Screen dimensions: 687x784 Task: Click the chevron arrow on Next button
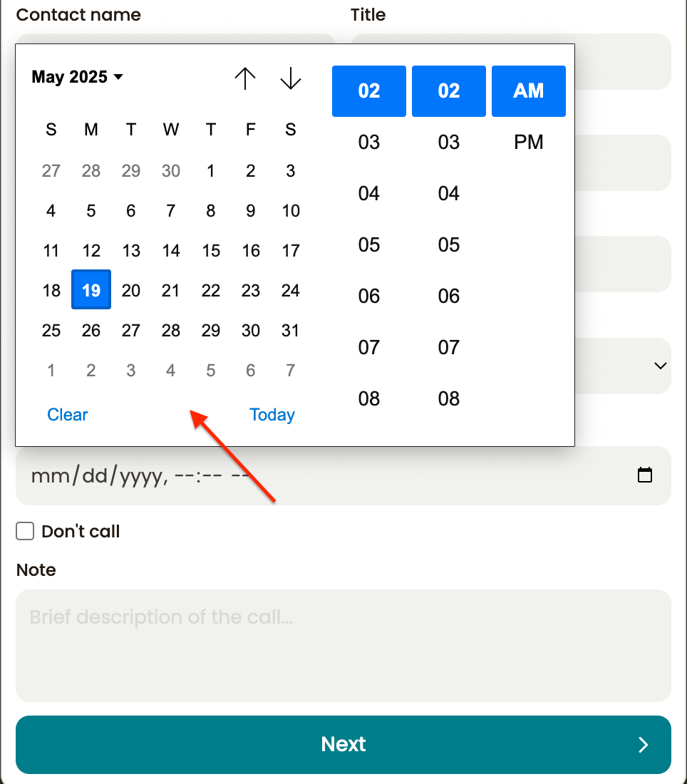[x=644, y=745]
